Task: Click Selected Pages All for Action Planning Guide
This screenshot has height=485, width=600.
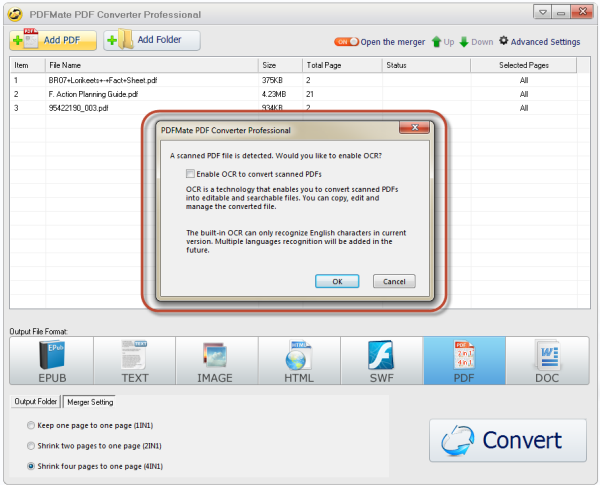Action: (524, 94)
